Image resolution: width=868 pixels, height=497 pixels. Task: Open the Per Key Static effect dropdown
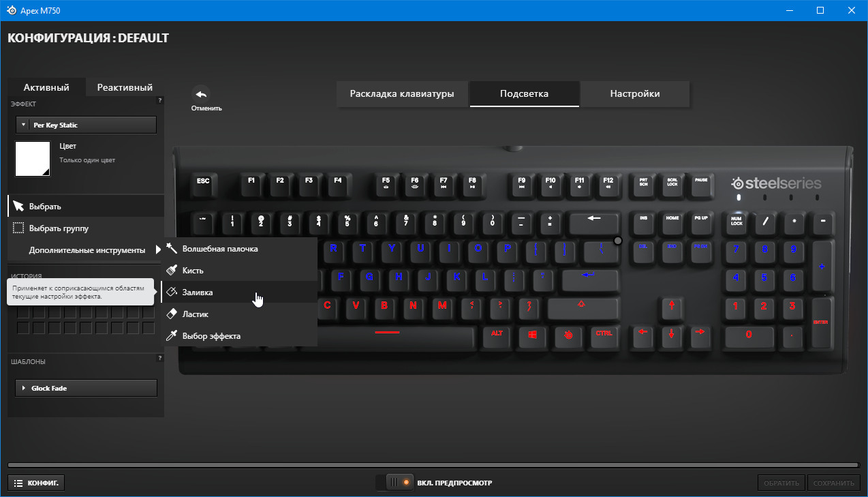[86, 125]
